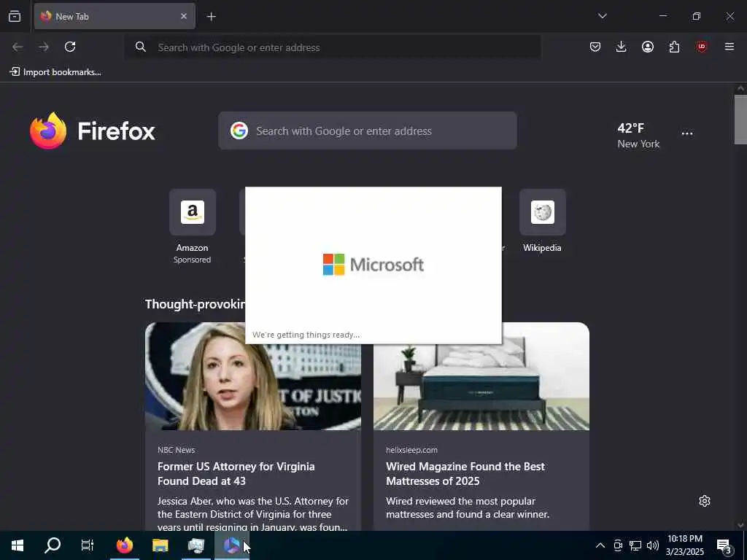Viewport: 747px width, 560px height.
Task: Open File Explorer from taskbar
Action: tap(160, 545)
